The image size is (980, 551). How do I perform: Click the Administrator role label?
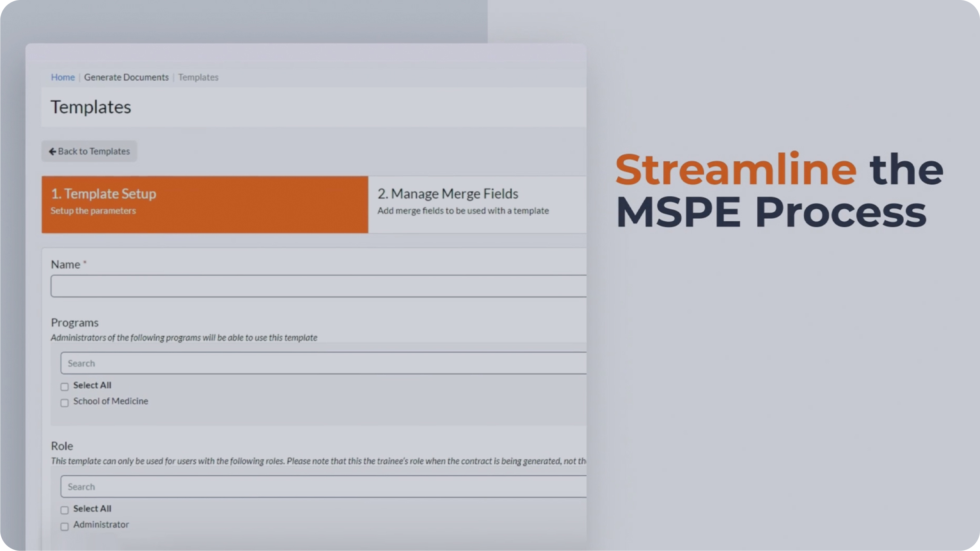(101, 525)
